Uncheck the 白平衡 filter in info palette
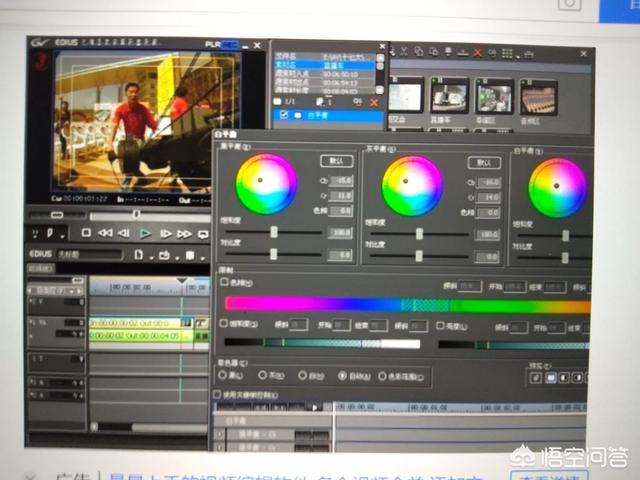Viewport: 640px width, 480px height. [283, 115]
